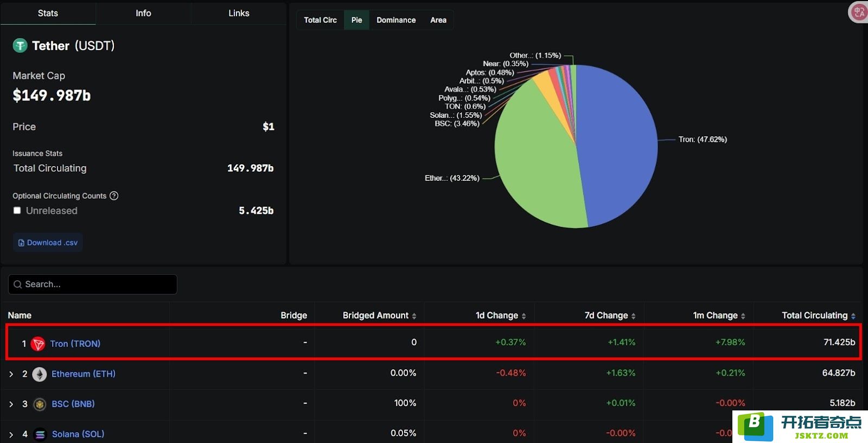Expand the BSC (BNB) row

[x=11, y=404]
